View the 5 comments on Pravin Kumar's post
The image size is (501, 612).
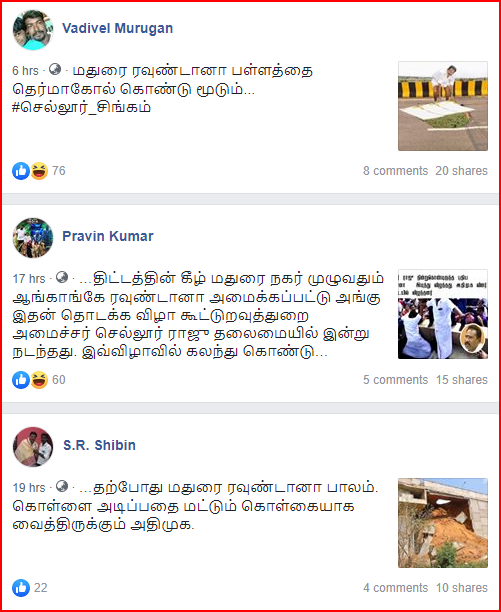pyautogui.click(x=396, y=380)
